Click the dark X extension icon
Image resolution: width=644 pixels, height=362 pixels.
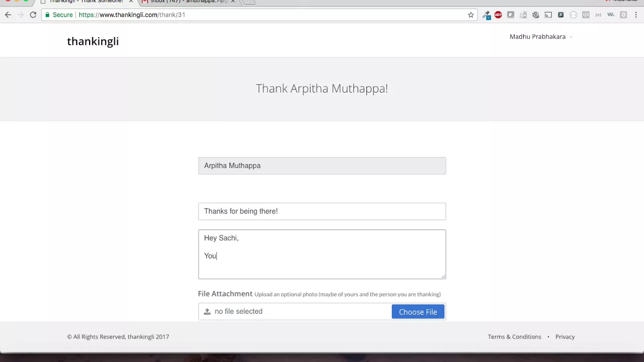click(x=561, y=15)
